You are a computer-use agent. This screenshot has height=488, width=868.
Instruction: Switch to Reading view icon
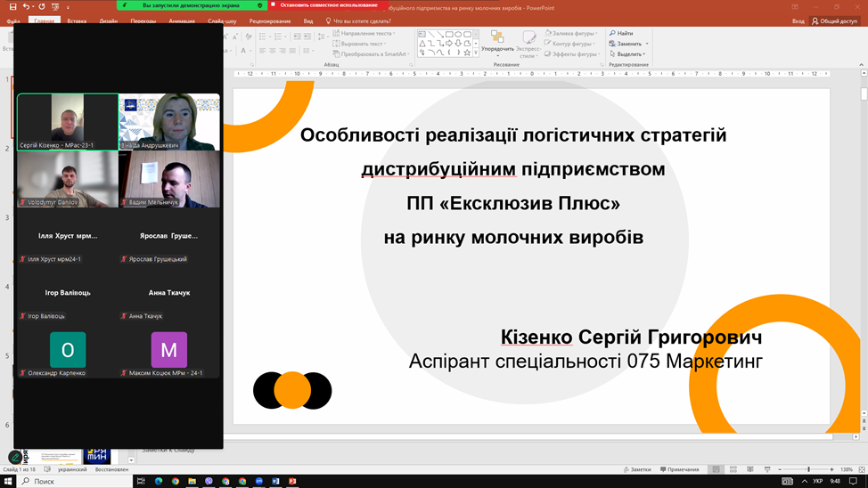pos(750,469)
